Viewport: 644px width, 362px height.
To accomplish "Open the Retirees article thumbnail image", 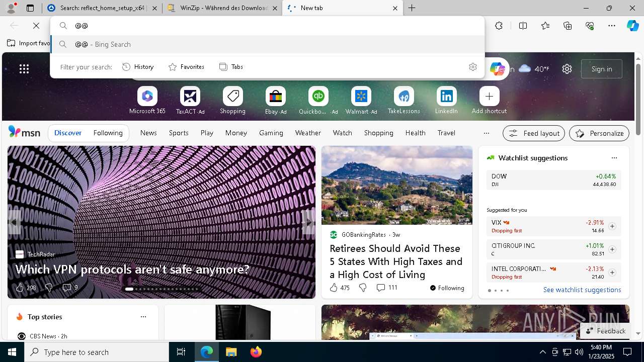I will pos(397,186).
